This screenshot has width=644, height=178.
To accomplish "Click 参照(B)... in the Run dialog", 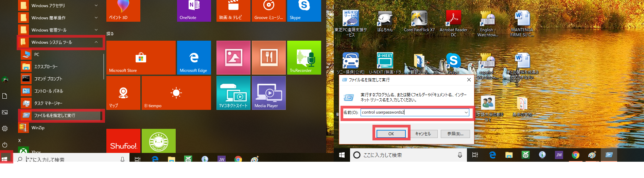I will pyautogui.click(x=455, y=134).
